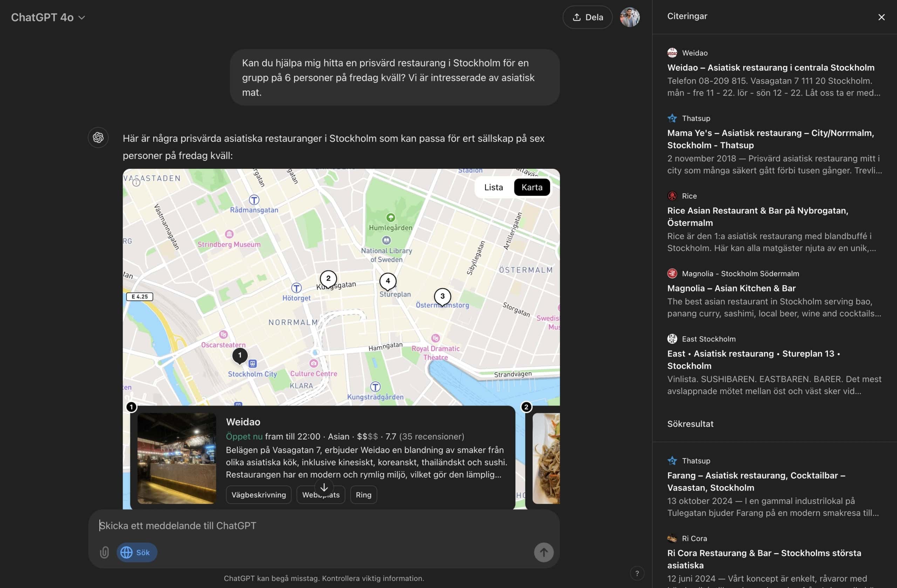897x588 pixels.
Task: Click the Weidao favicon in citations
Action: coord(672,53)
